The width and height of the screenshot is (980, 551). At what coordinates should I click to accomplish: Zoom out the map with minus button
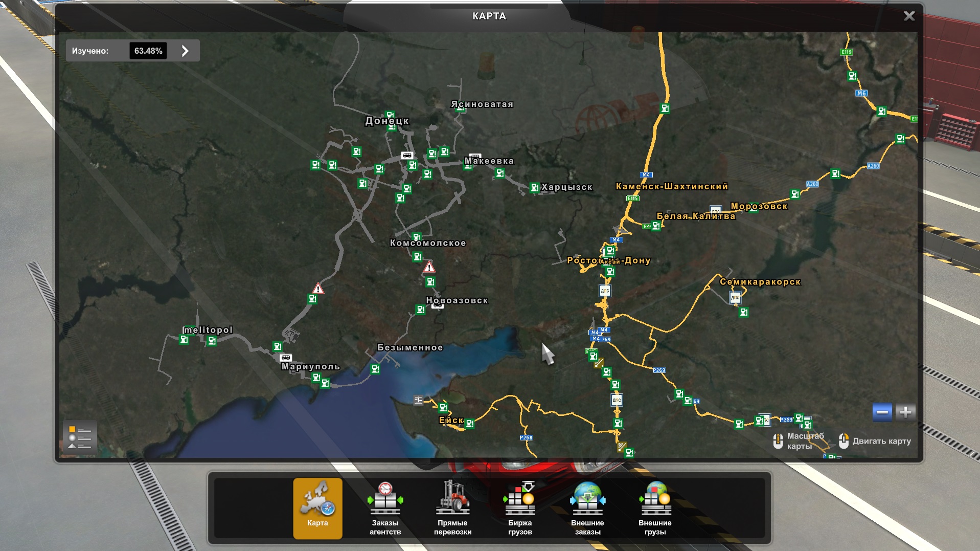pos(882,412)
